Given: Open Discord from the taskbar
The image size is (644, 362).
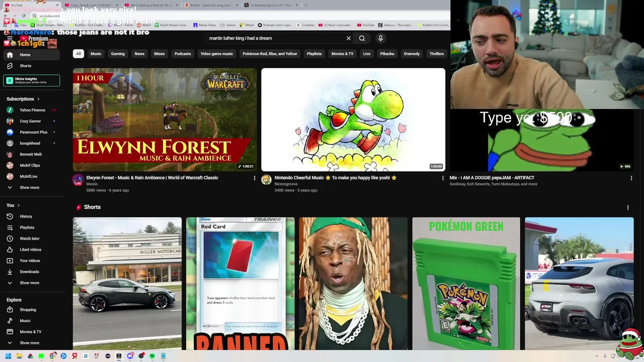Looking at the screenshot, I should (130, 356).
